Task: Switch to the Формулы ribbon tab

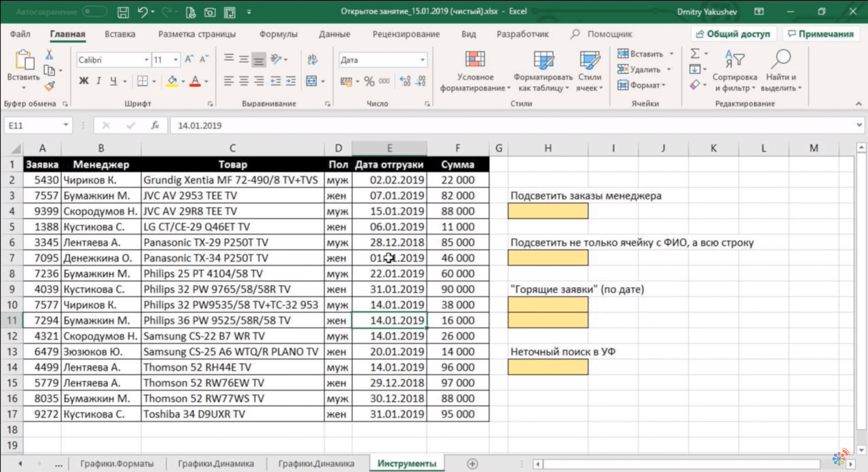Action: click(x=278, y=34)
